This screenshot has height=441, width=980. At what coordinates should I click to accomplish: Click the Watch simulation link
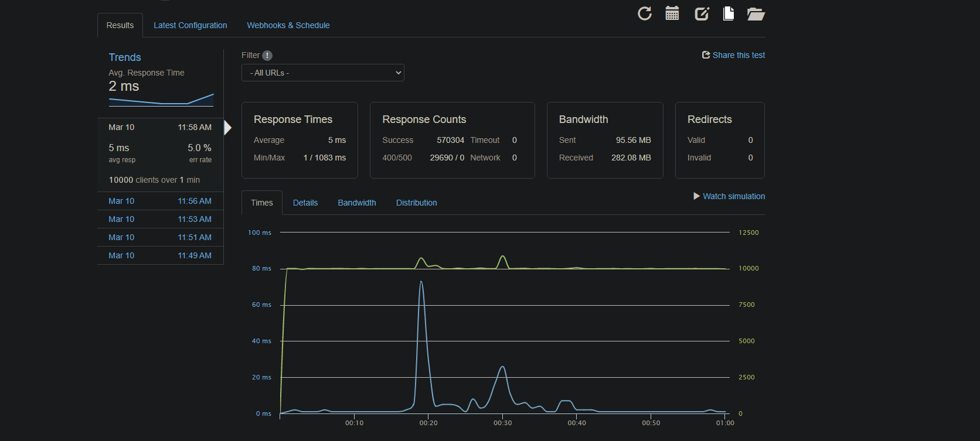click(x=734, y=196)
